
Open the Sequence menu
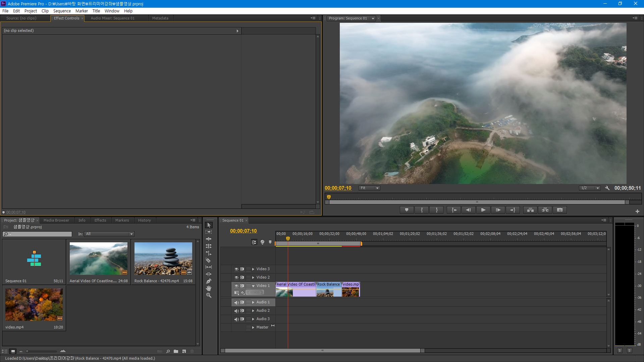62,11
